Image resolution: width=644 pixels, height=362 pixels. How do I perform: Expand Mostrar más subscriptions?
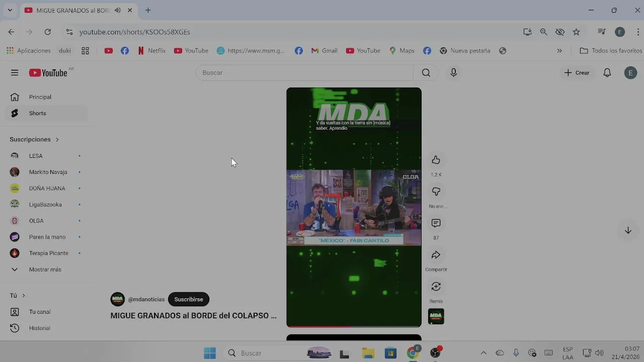(x=46, y=269)
